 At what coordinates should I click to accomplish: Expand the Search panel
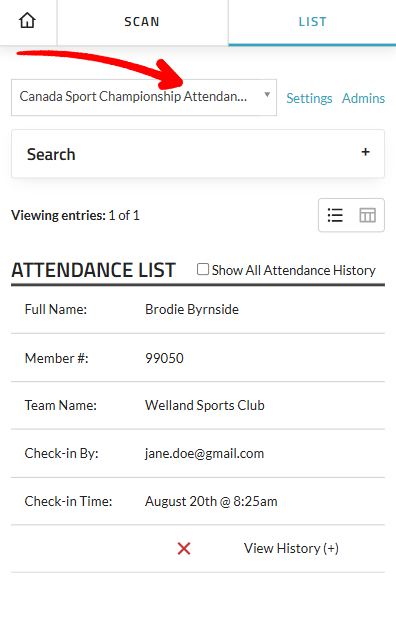click(198, 154)
